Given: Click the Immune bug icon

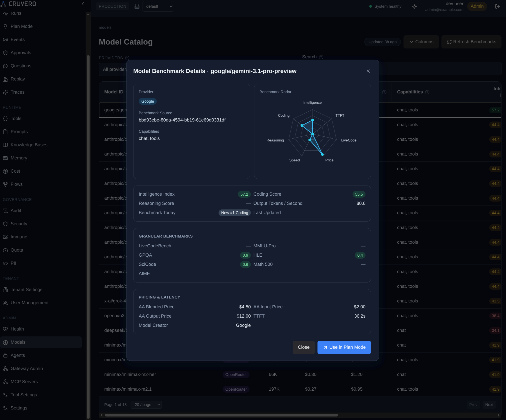Looking at the screenshot, I should (5, 237).
